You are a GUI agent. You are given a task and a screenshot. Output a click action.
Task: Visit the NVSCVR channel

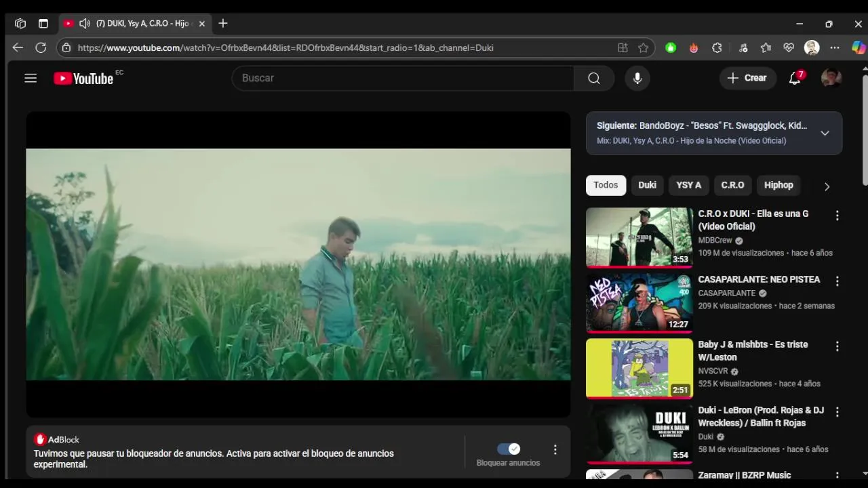click(713, 371)
